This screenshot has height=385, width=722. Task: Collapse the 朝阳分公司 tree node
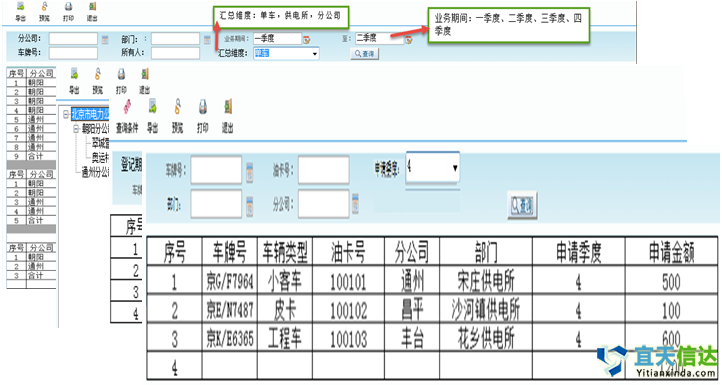tap(76, 129)
